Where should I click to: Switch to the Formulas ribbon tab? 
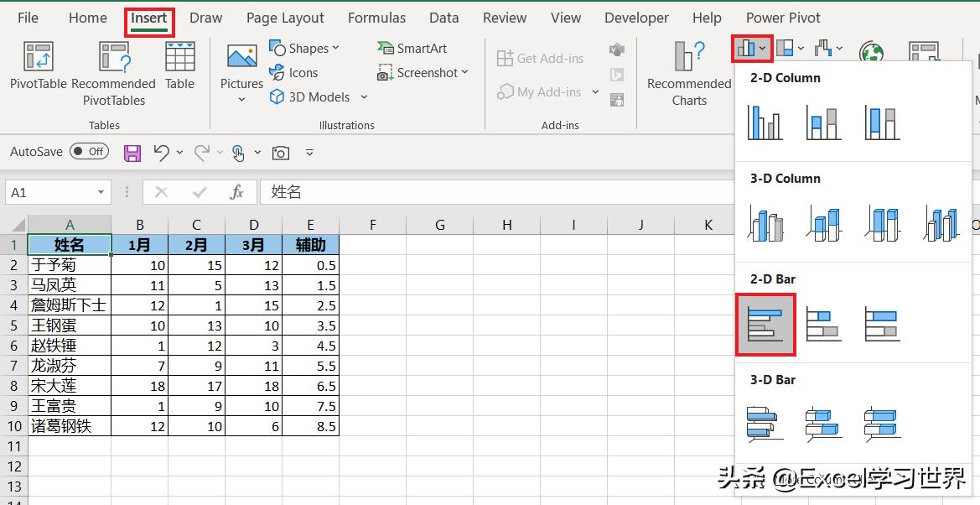pyautogui.click(x=376, y=18)
